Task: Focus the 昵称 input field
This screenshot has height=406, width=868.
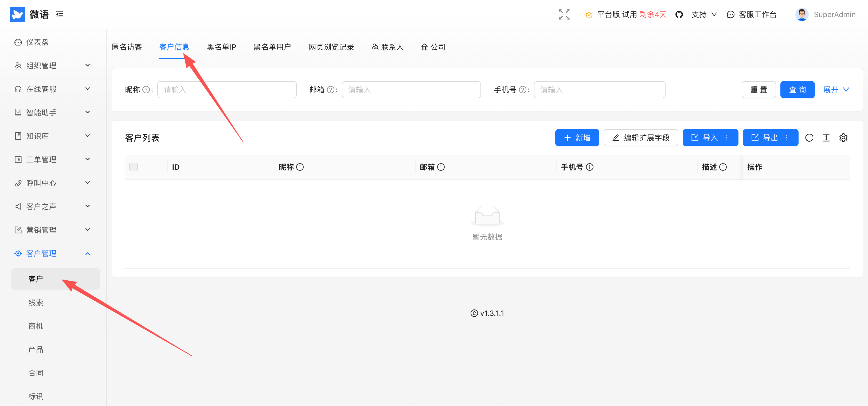Action: [227, 90]
